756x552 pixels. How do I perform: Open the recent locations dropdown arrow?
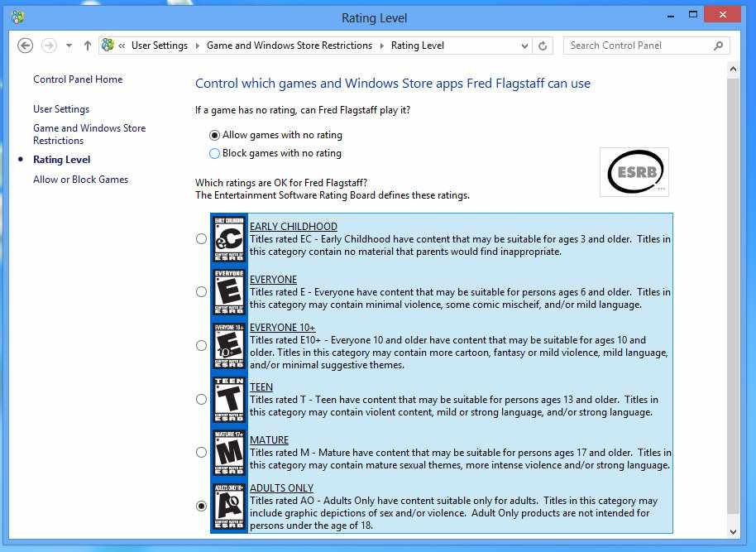pos(69,46)
